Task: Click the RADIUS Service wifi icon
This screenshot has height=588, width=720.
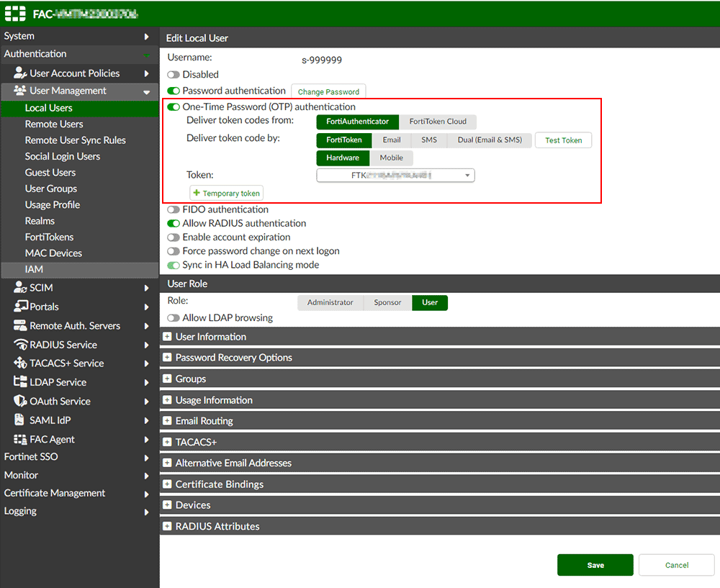Action: (21, 344)
